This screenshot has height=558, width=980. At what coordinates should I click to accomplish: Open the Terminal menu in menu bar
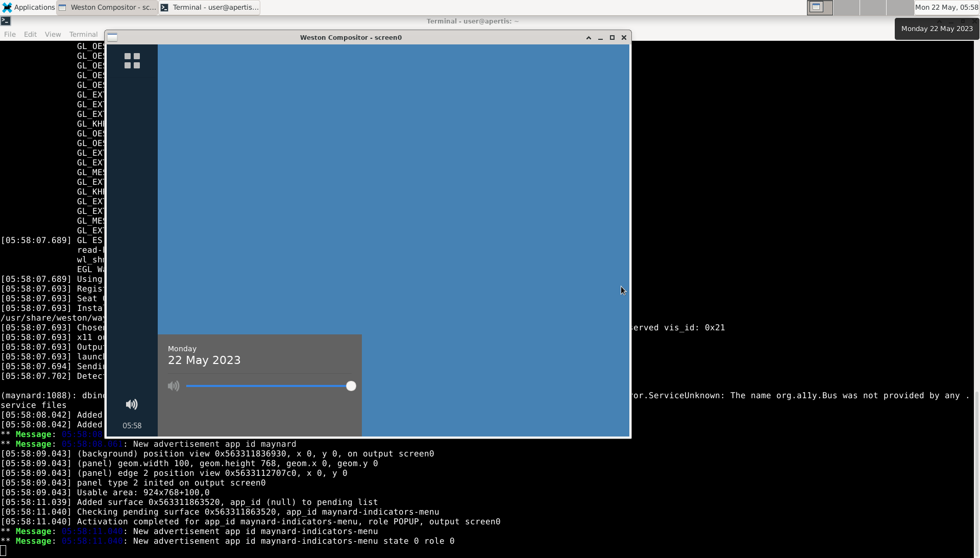83,34
